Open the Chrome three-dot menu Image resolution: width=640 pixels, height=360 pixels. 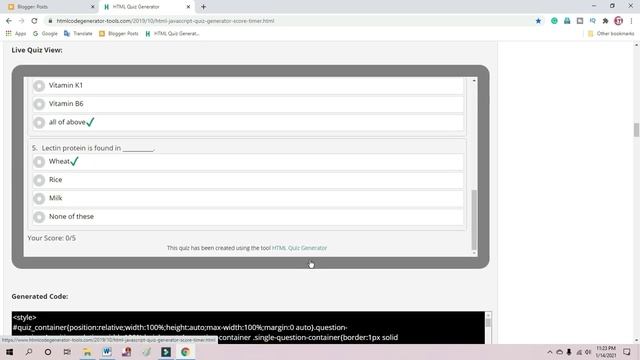point(631,21)
